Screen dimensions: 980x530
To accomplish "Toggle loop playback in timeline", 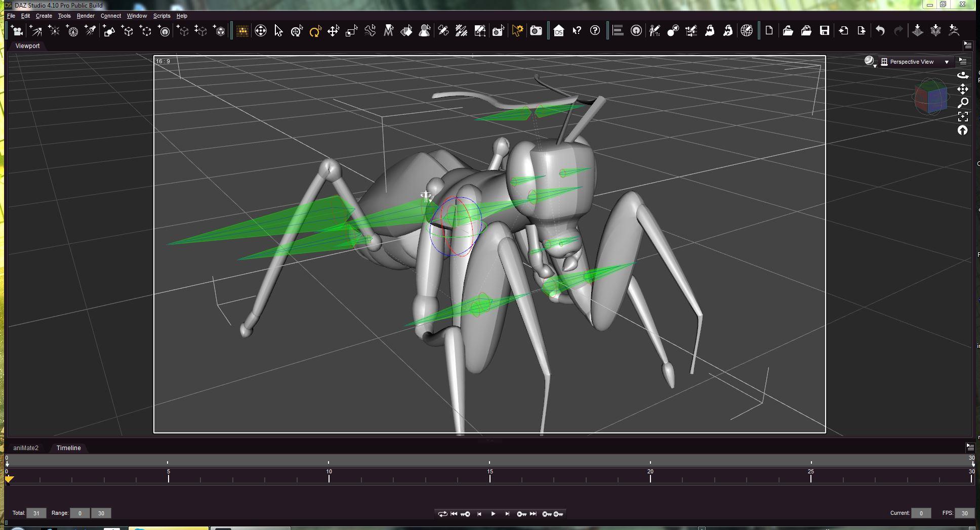I will tap(442, 514).
